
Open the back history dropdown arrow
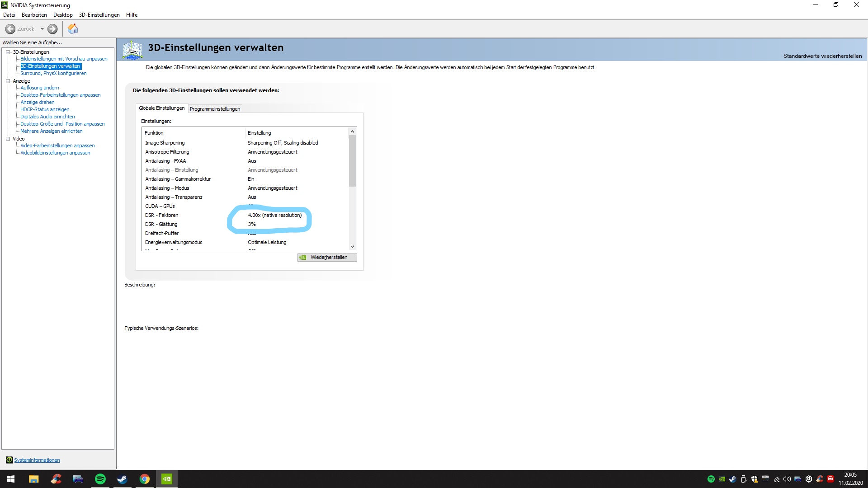point(42,29)
